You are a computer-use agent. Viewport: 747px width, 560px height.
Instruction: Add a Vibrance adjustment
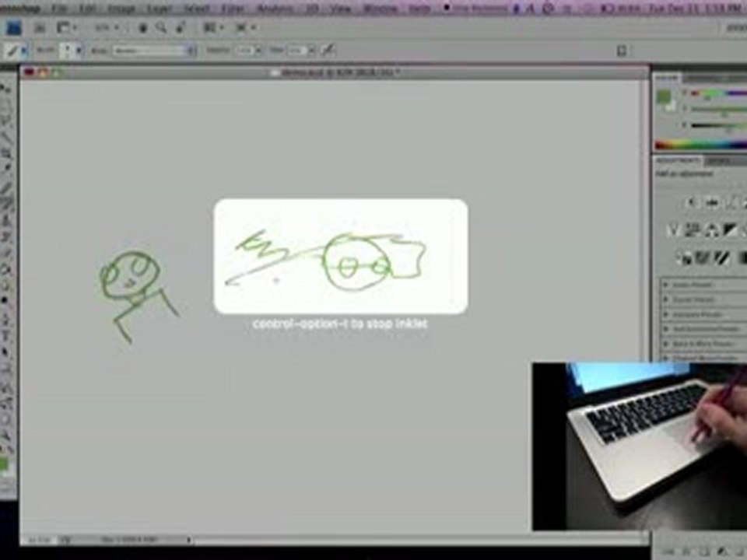(672, 230)
